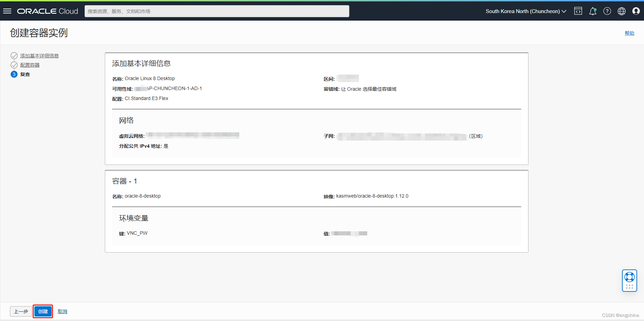
Task: Select the current step 复查
Action: (25, 74)
